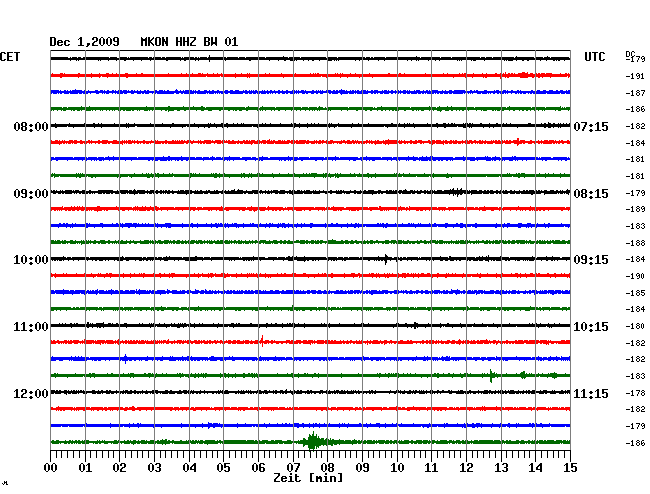Click the 'DC' column header

point(630,54)
